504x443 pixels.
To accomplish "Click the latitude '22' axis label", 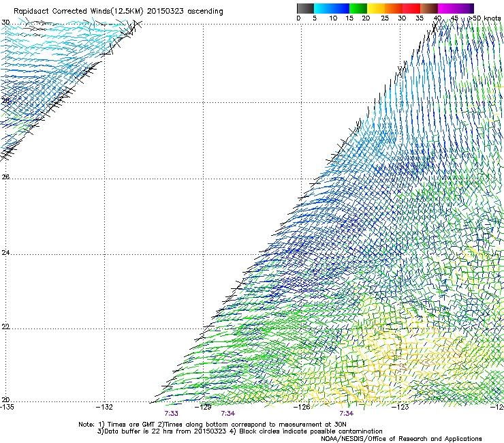I will click(x=5, y=326).
